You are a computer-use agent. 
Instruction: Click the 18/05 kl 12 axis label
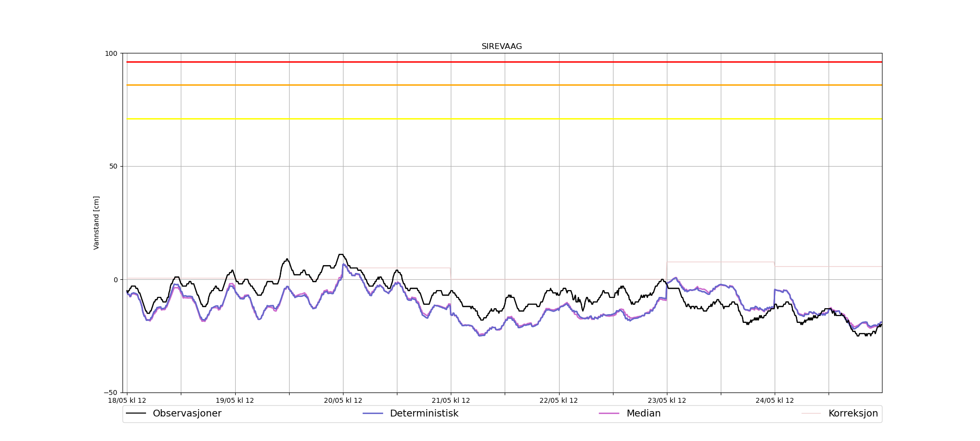127,400
